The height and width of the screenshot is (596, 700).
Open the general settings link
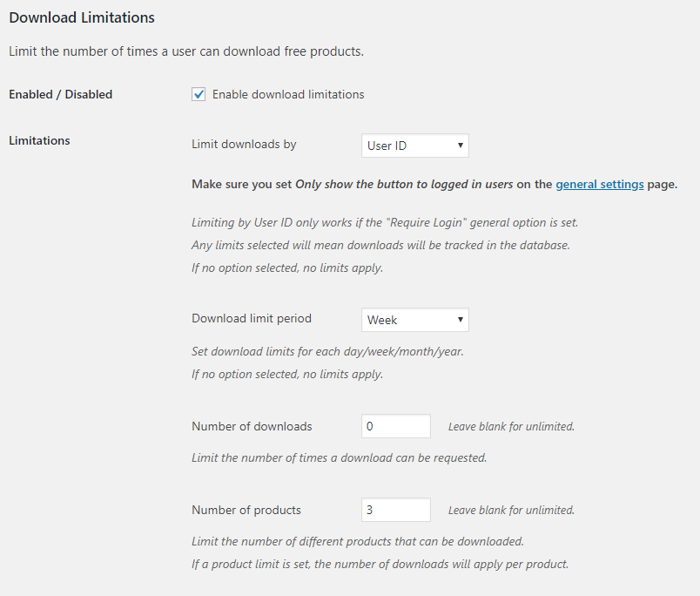(600, 184)
